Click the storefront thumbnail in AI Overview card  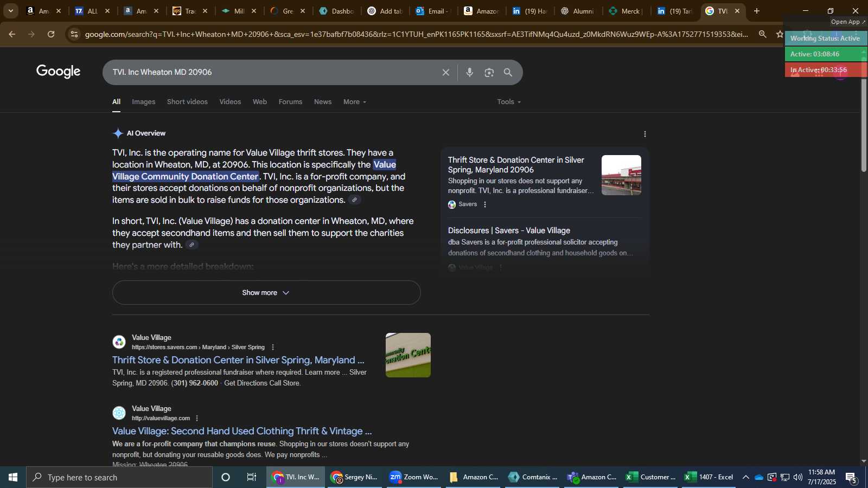click(621, 175)
